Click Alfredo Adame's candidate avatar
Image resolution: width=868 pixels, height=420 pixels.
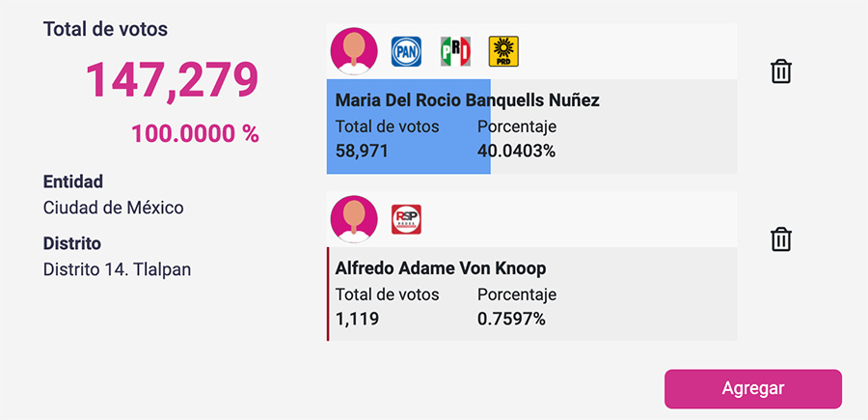point(354,219)
